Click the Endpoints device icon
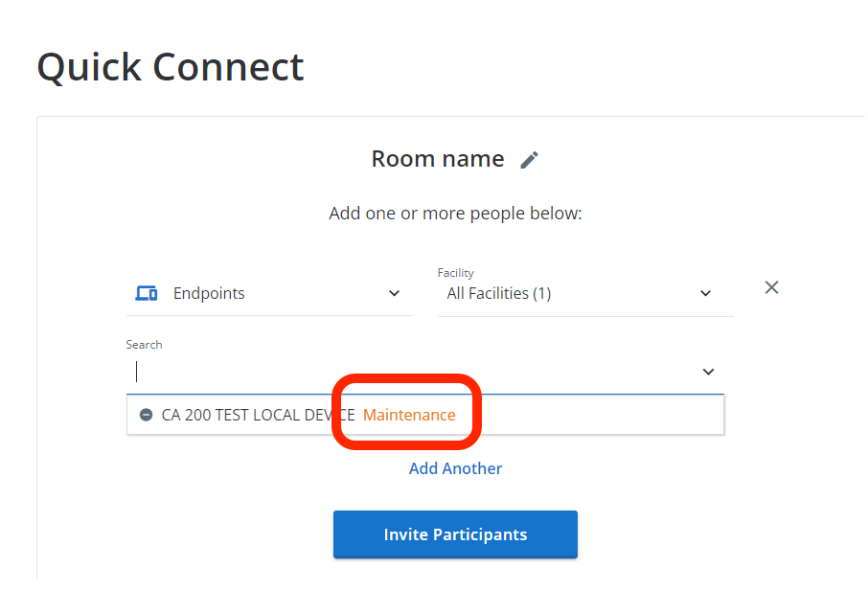Viewport: 868px width, 613px height. tap(147, 293)
